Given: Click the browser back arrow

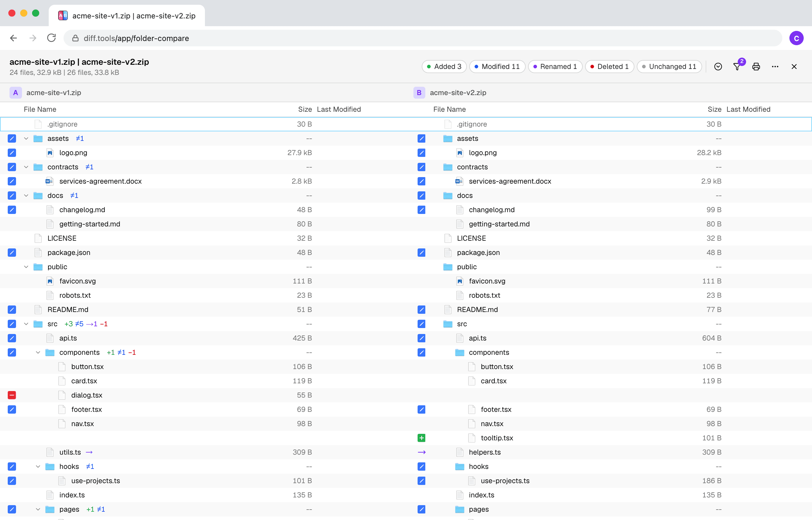Looking at the screenshot, I should [13, 38].
